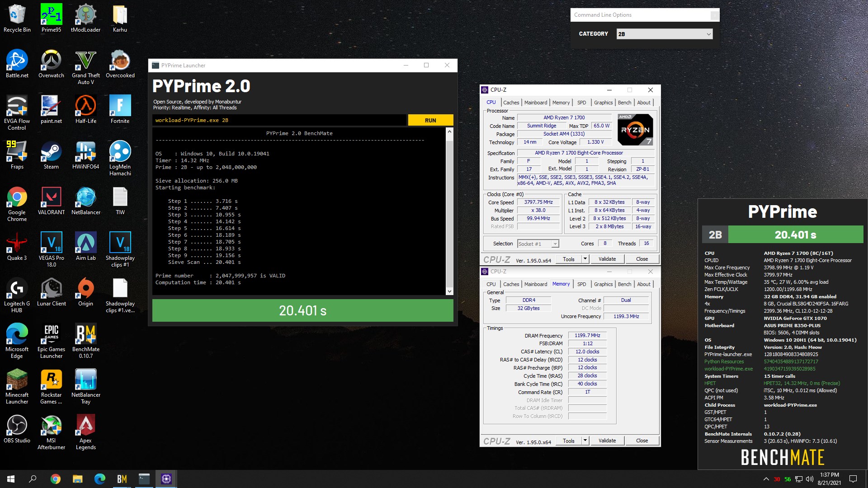
Task: Open the Karhu folder icon
Action: click(x=120, y=18)
